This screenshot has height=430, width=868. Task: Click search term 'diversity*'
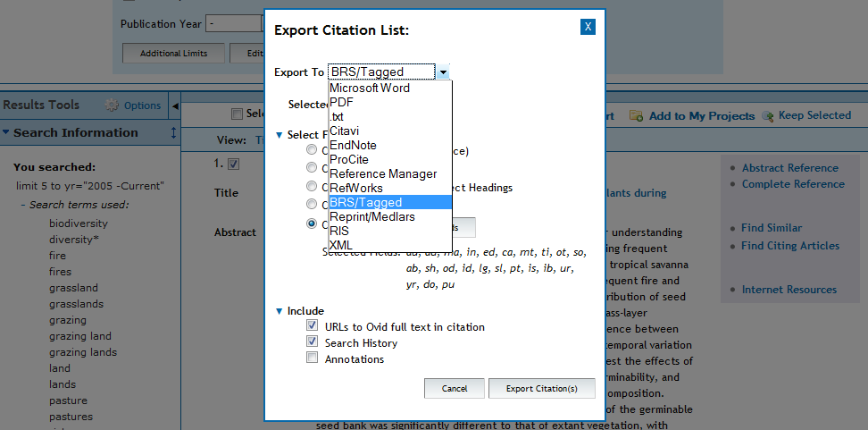[x=73, y=240]
